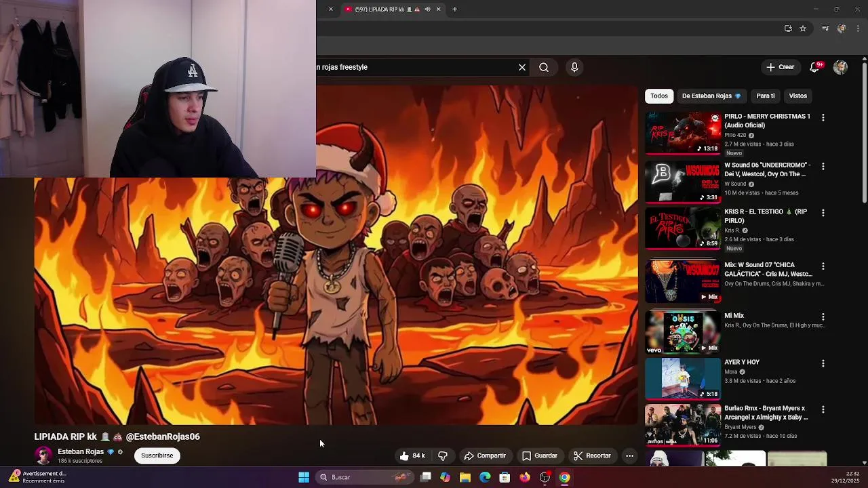Click the Compartir share button
The image size is (868, 488).
pos(485,455)
